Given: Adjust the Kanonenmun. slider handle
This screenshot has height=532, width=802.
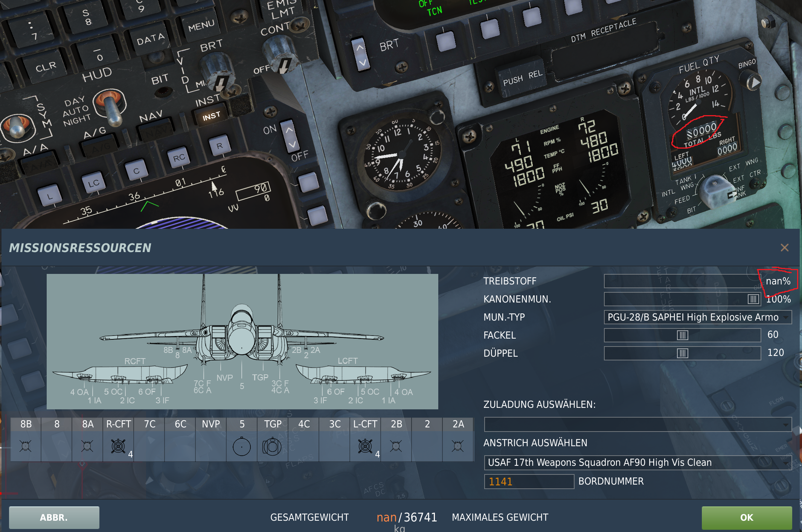Looking at the screenshot, I should [x=753, y=299].
